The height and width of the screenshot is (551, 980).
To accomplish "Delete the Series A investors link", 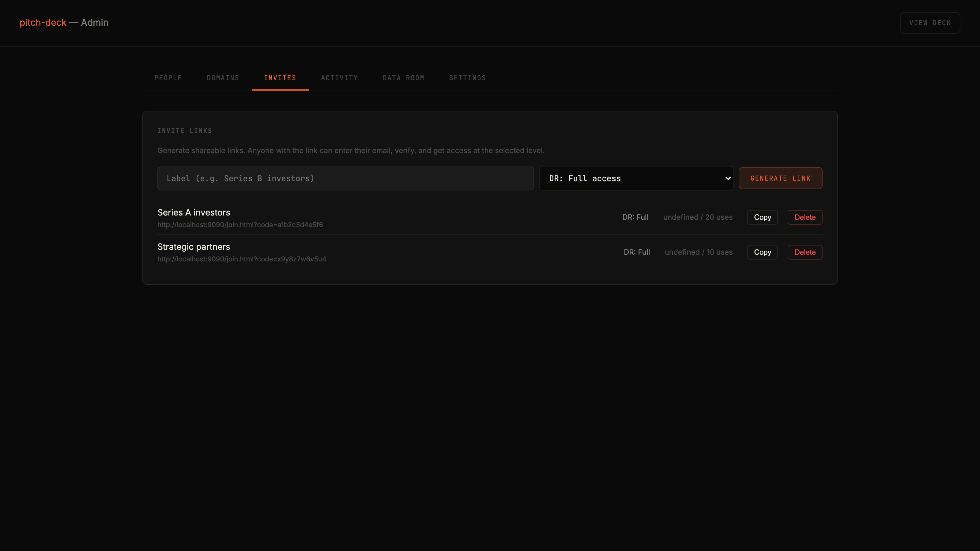I will (805, 217).
